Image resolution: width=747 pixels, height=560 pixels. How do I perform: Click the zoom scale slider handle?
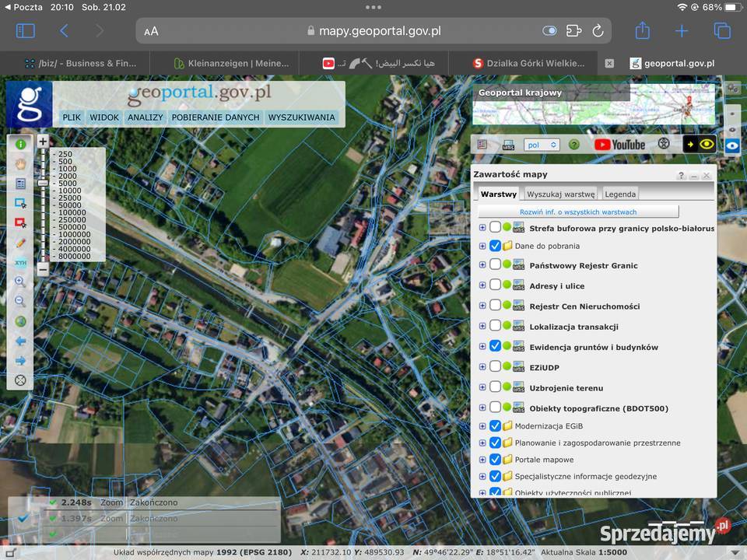tap(43, 183)
